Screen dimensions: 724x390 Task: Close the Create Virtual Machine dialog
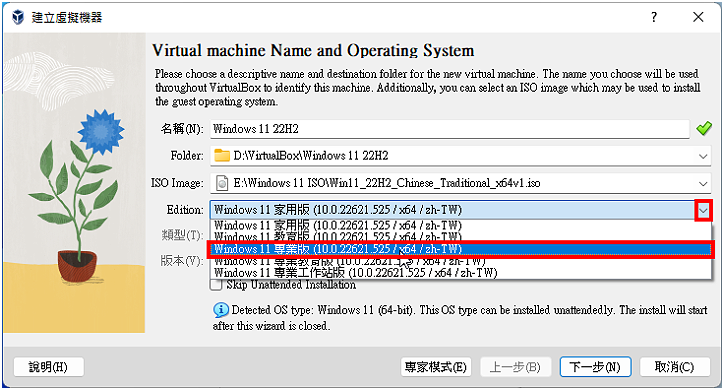(698, 17)
